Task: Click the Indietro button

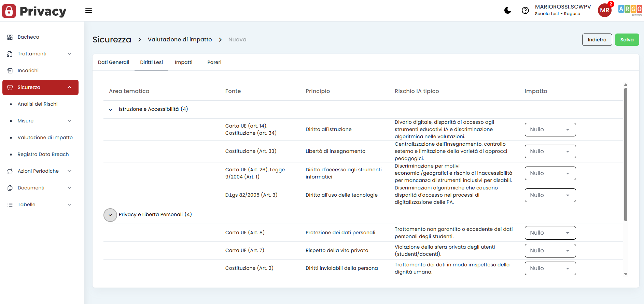Action: tap(597, 40)
